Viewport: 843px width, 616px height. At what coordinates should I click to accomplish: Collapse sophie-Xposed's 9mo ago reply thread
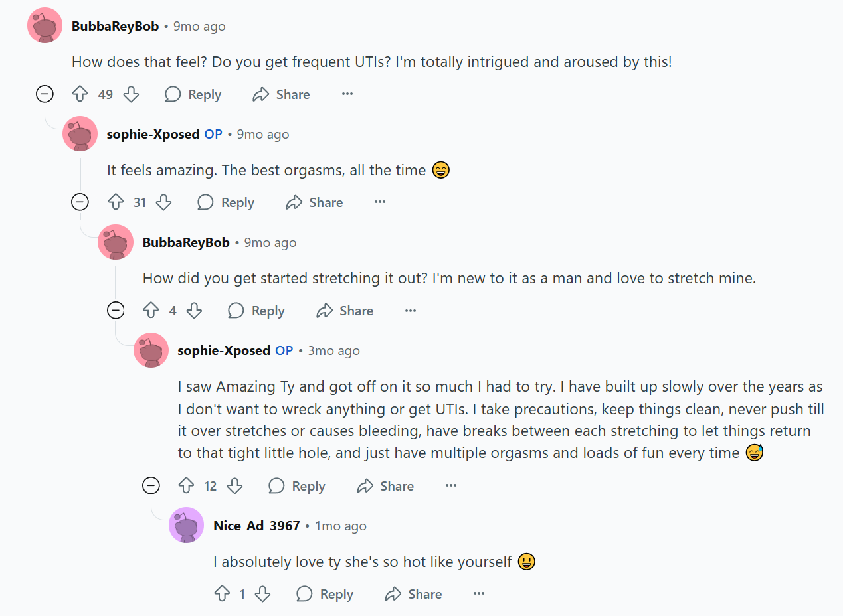tap(80, 202)
